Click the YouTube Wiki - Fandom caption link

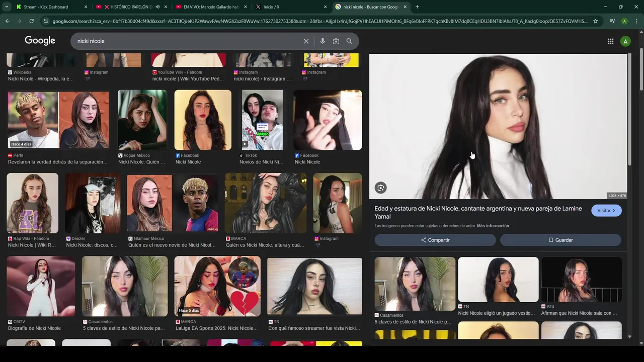(188, 79)
